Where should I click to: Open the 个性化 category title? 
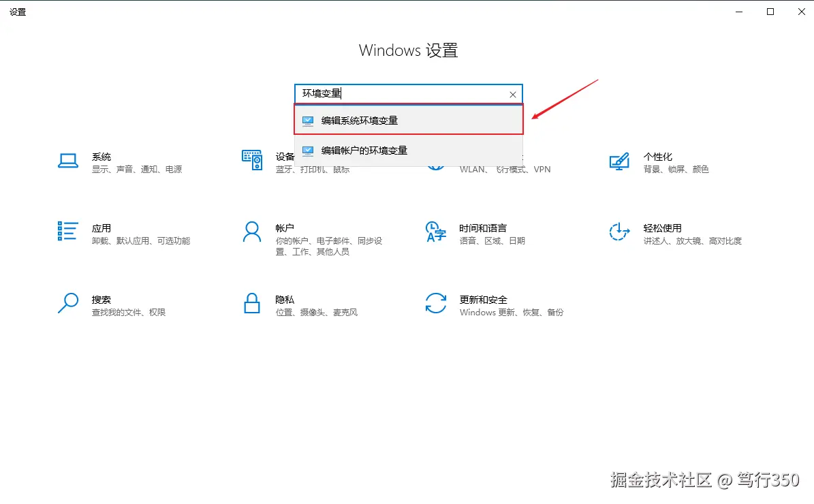pyautogui.click(x=658, y=157)
